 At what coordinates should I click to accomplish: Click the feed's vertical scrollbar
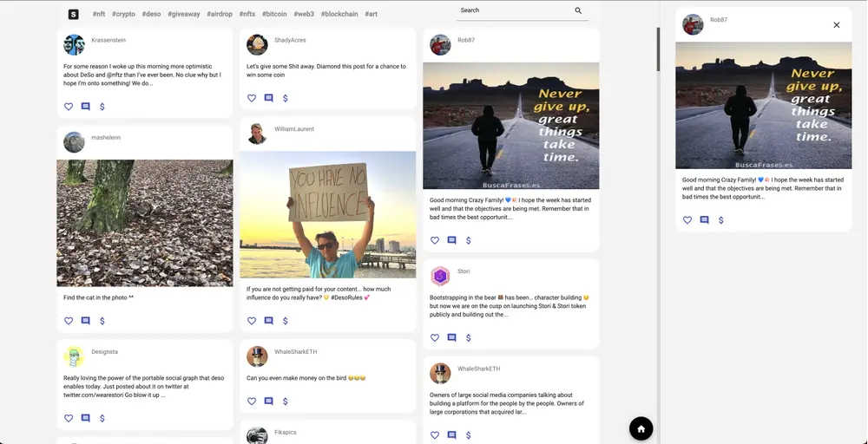[658, 49]
